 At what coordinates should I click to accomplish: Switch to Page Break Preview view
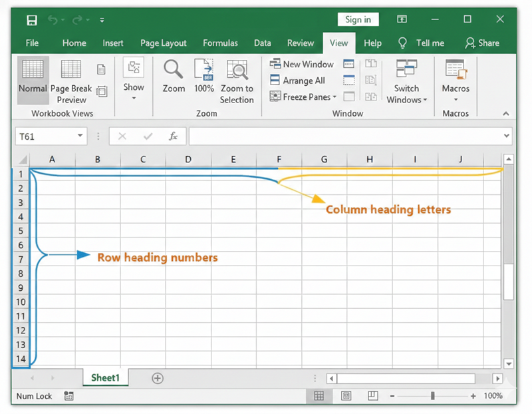click(x=70, y=79)
